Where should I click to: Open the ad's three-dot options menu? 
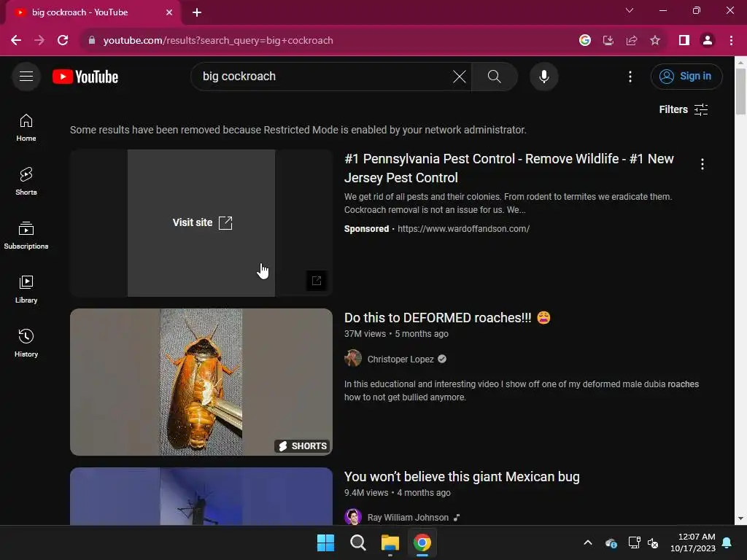[702, 164]
